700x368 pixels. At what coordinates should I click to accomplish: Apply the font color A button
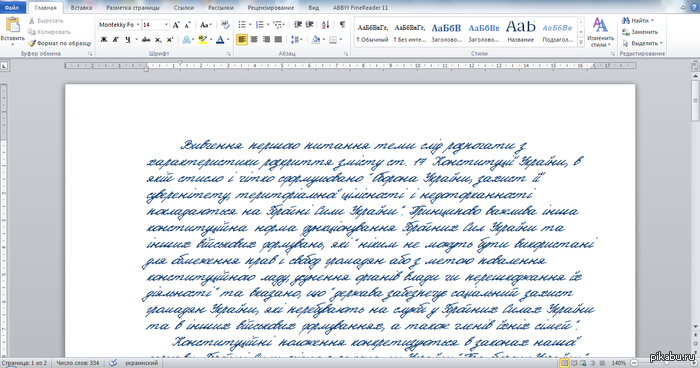point(220,40)
